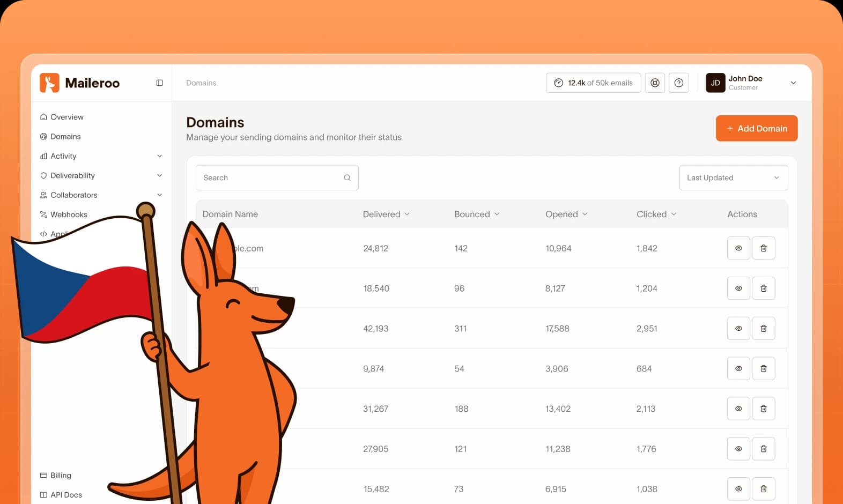
Task: View the domain with 18,540 delivered
Action: pos(738,288)
